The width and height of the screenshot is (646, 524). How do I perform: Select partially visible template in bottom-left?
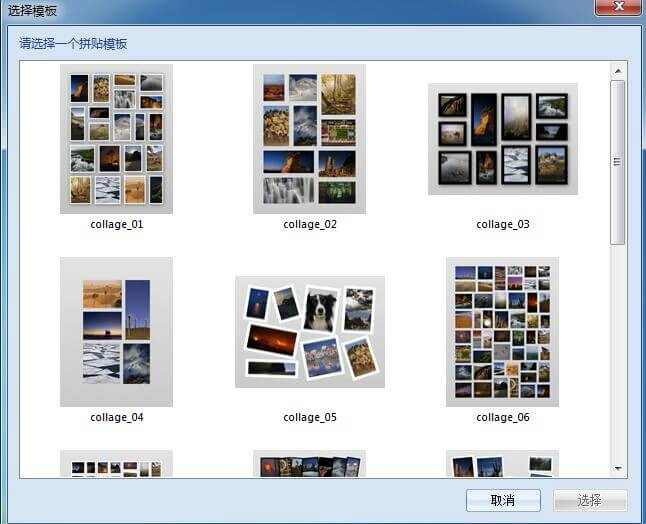click(x=116, y=464)
